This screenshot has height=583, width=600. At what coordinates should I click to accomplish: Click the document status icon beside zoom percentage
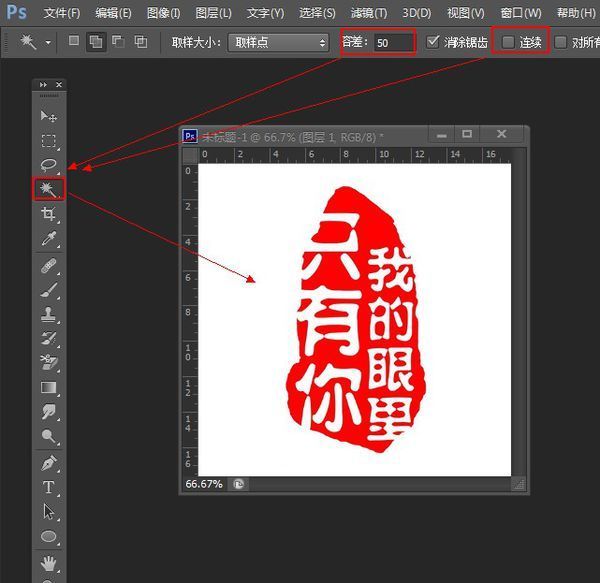point(239,483)
